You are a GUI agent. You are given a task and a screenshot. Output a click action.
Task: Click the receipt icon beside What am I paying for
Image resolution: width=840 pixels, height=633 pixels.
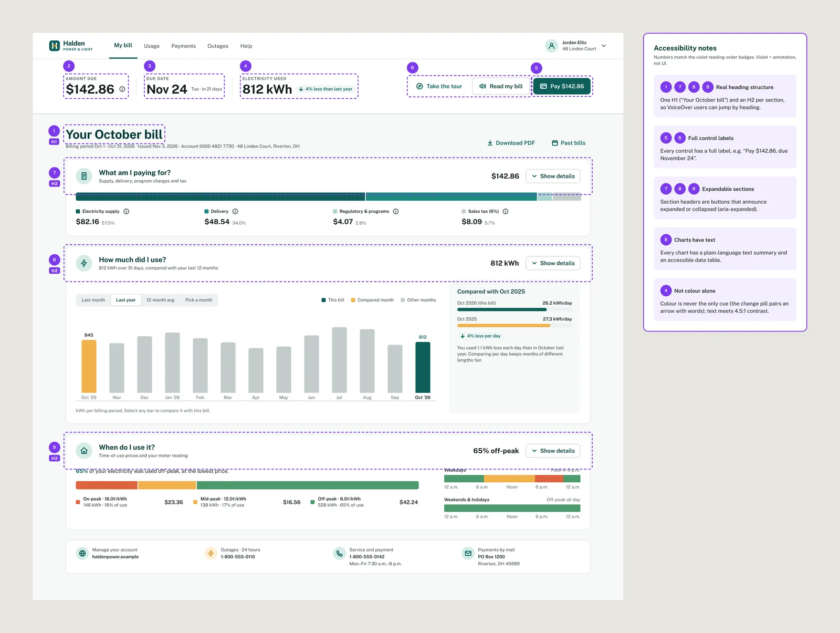tap(84, 176)
